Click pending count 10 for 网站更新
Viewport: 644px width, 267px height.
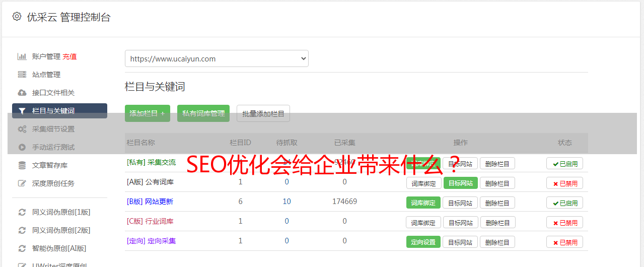click(287, 202)
